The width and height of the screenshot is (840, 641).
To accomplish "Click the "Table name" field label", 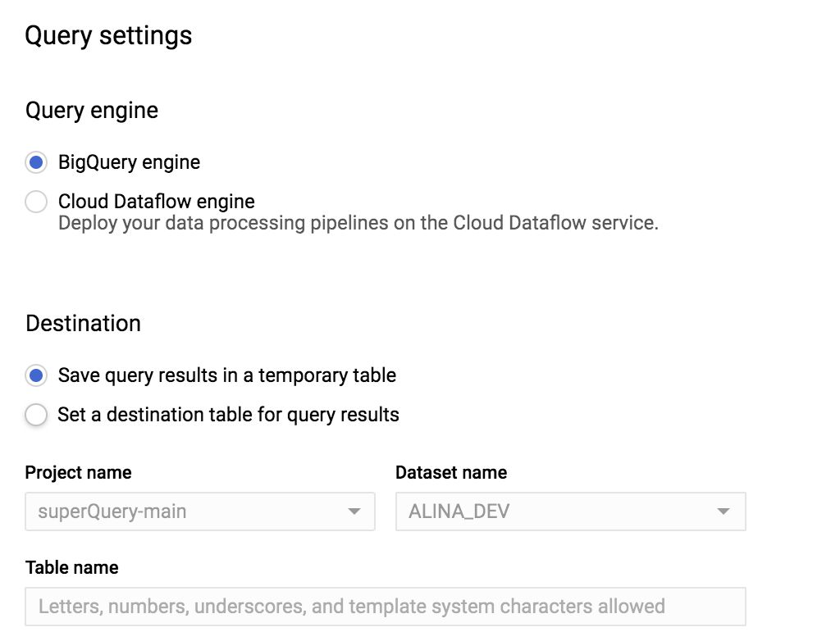I will pyautogui.click(x=71, y=567).
